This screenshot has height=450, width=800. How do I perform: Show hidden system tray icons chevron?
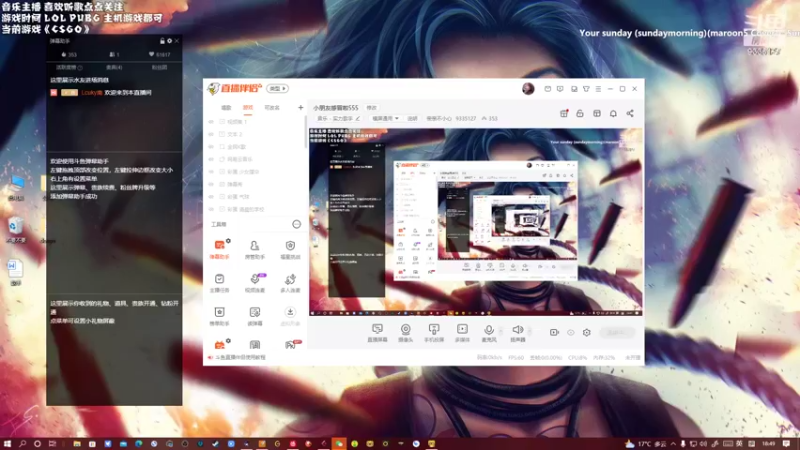click(673, 444)
